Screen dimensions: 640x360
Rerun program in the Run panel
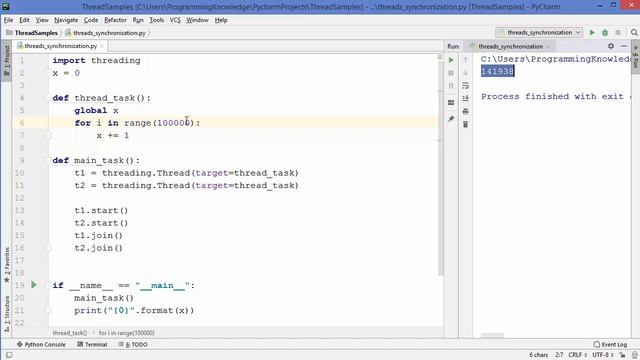click(x=451, y=60)
